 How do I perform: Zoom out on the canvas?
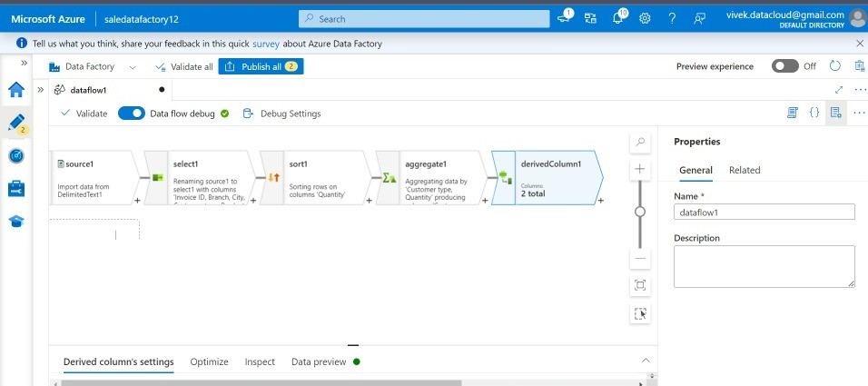pos(640,259)
